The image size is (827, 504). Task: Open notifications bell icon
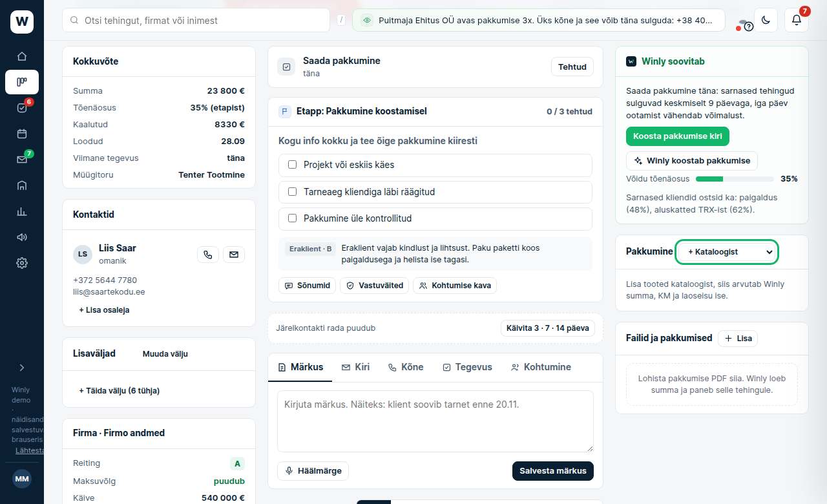797,20
